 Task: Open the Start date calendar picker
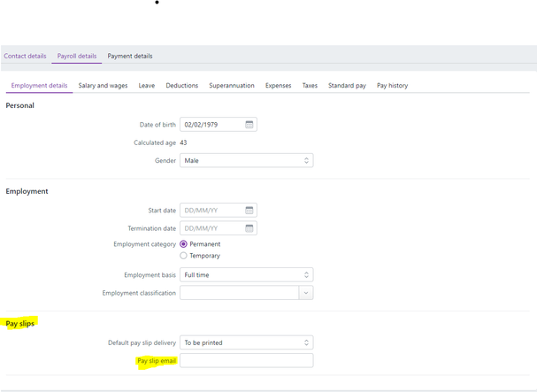coord(249,211)
